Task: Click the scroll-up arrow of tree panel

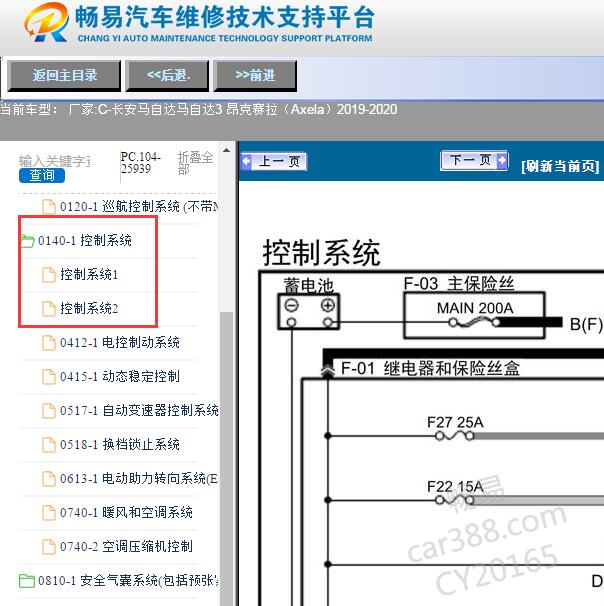Action: pyautogui.click(x=226, y=150)
